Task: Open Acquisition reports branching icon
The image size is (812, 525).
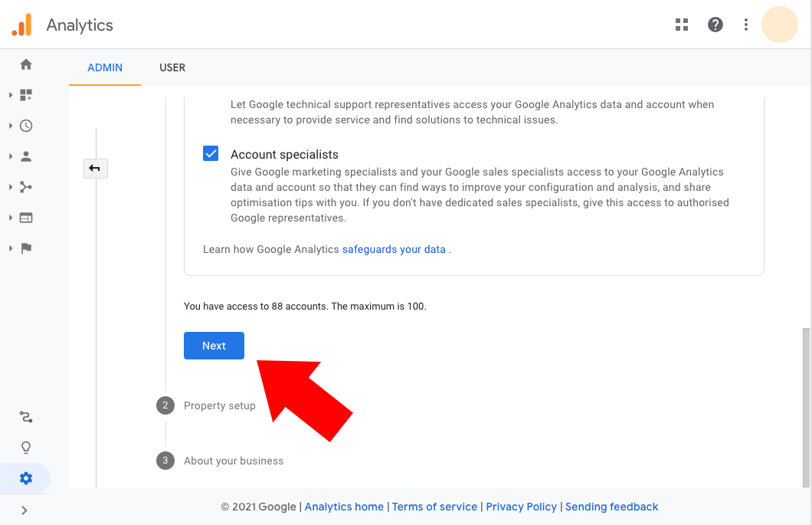Action: [x=26, y=186]
